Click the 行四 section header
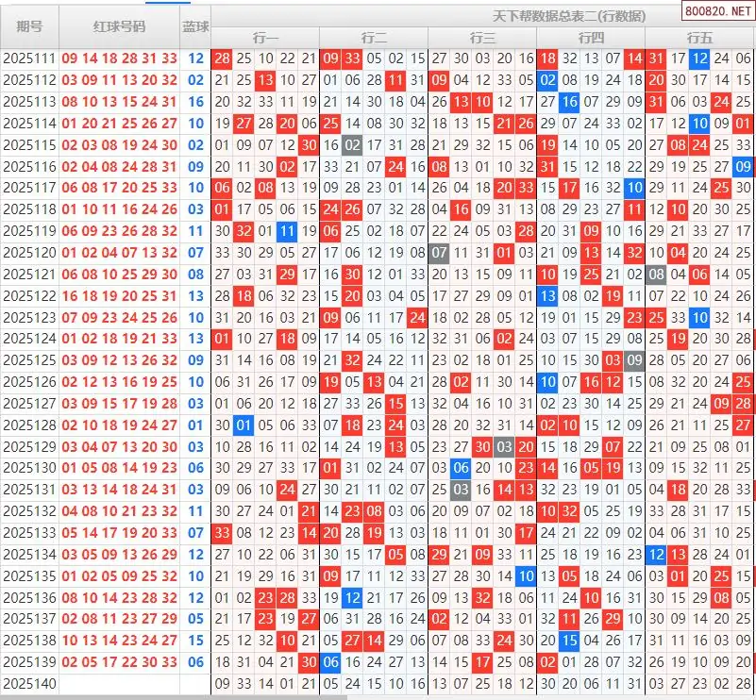Image resolution: width=756 pixels, height=700 pixels. coord(591,38)
